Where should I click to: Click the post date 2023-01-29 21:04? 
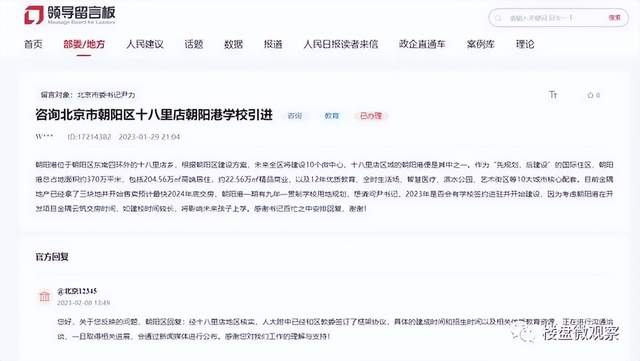149,137
